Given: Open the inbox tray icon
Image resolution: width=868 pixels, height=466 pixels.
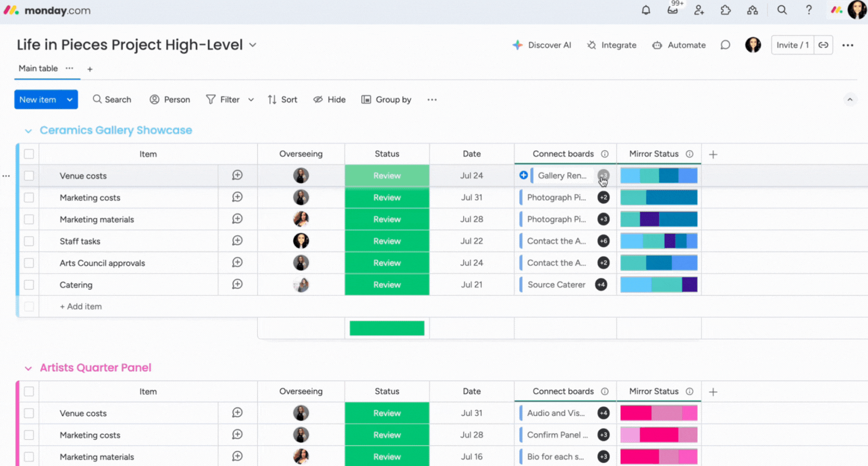Looking at the screenshot, I should pyautogui.click(x=672, y=10).
